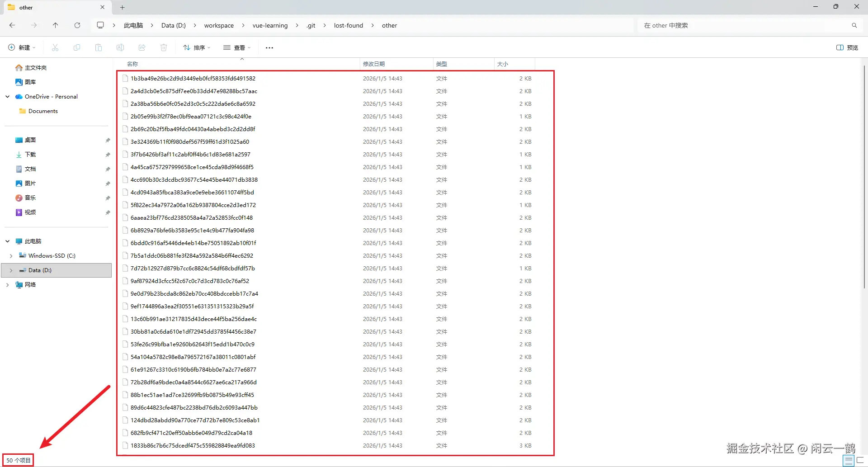Open Gallery (图库) in sidebar
Screen dimensions: 868x467
coord(30,82)
